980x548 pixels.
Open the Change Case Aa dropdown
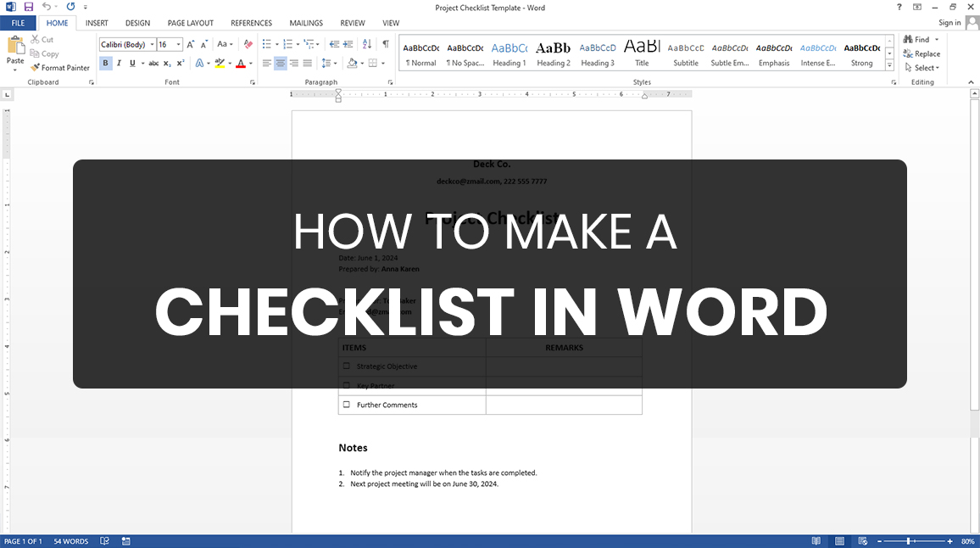[x=225, y=44]
